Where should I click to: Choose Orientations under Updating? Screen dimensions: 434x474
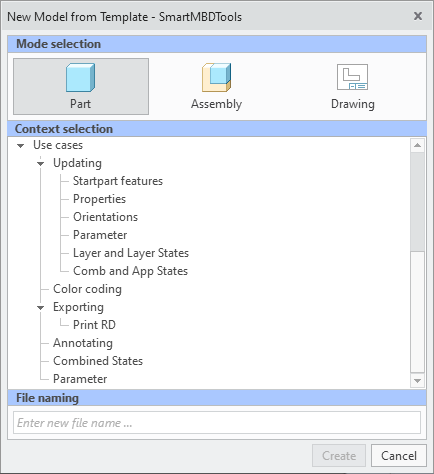pos(105,217)
